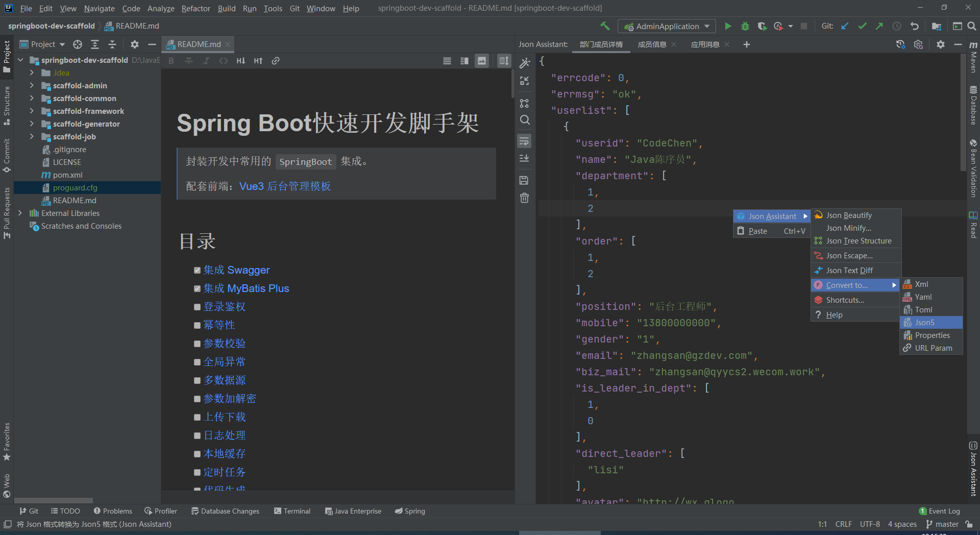
Task: Click the insert link icon in markdown toolbar
Action: [x=276, y=61]
